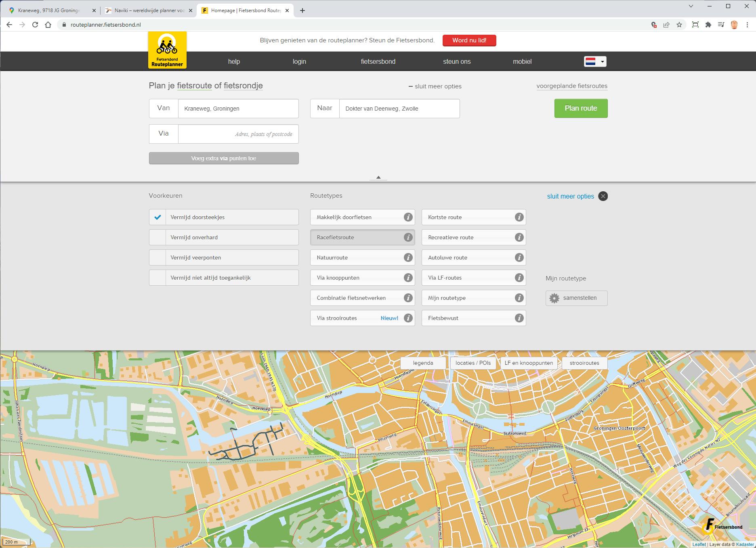Enable Vermijd veerponten preference
The width and height of the screenshot is (756, 548).
click(x=157, y=257)
